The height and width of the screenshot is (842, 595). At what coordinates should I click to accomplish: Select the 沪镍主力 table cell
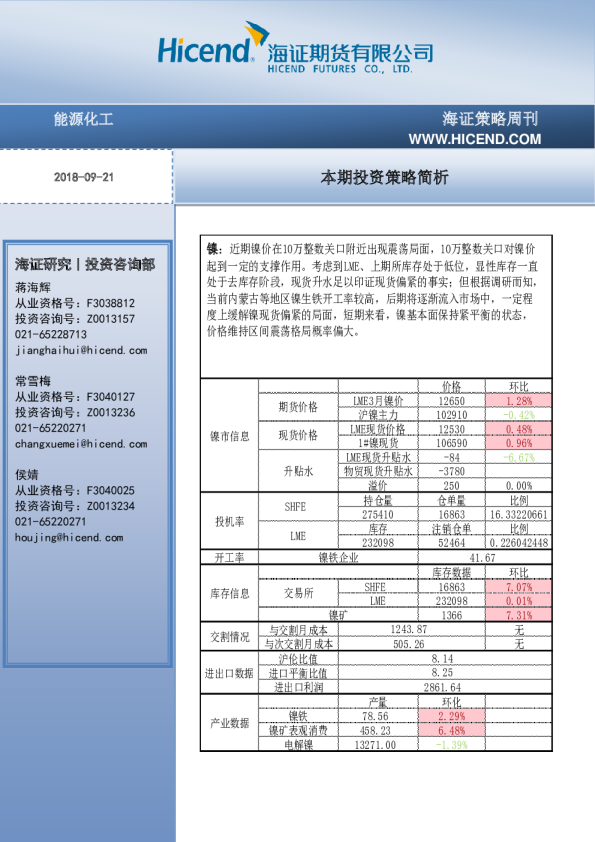pos(378,415)
